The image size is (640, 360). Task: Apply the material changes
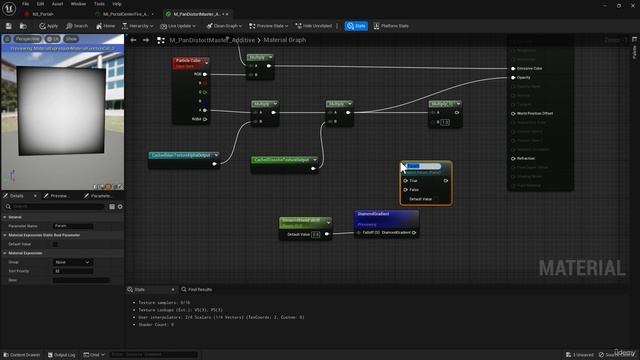tap(49, 26)
